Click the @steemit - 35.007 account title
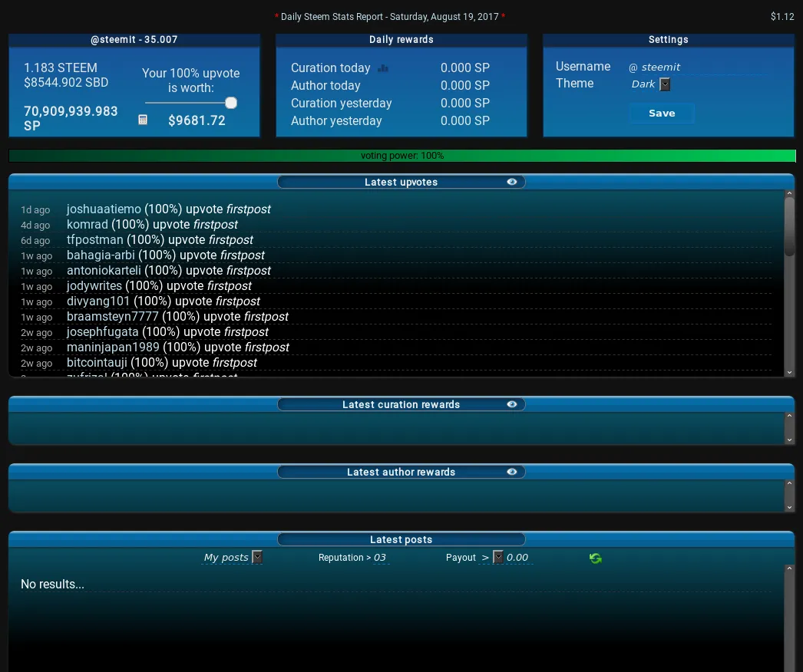The width and height of the screenshot is (803, 672). coord(134,39)
